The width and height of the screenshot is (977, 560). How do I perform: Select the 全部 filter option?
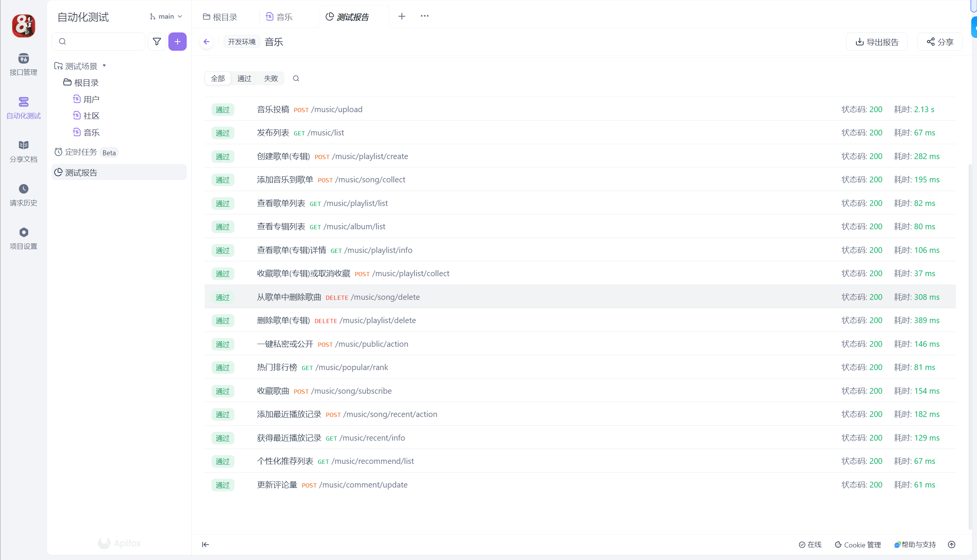pos(218,79)
